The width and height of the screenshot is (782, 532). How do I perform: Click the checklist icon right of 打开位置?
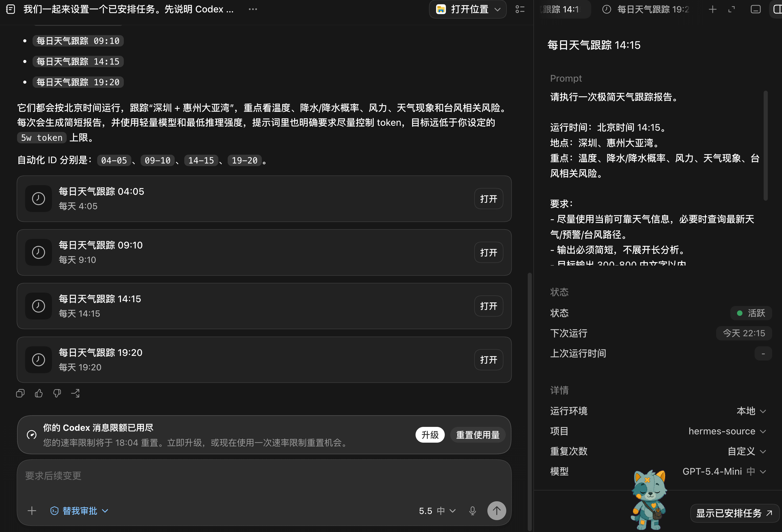[520, 9]
